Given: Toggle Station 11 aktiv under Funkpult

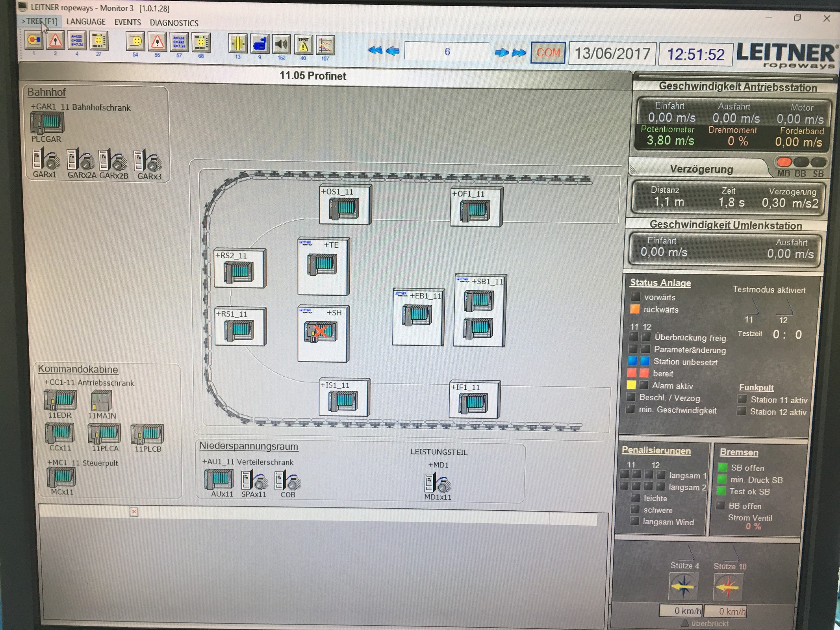Looking at the screenshot, I should [742, 399].
